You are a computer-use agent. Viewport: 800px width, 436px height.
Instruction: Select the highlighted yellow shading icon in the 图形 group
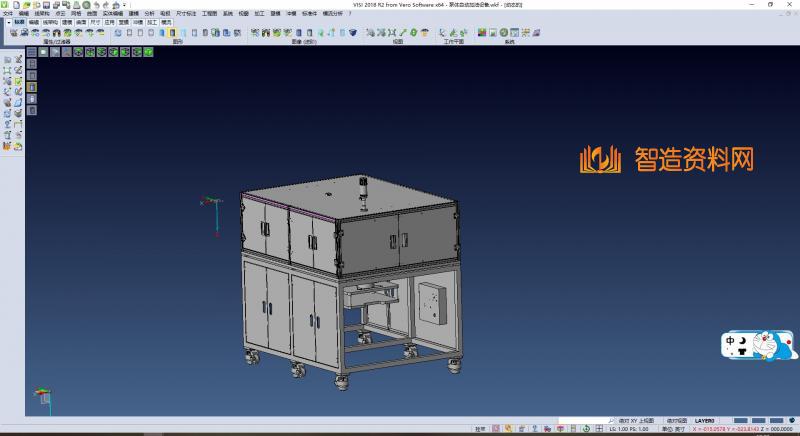click(x=173, y=33)
